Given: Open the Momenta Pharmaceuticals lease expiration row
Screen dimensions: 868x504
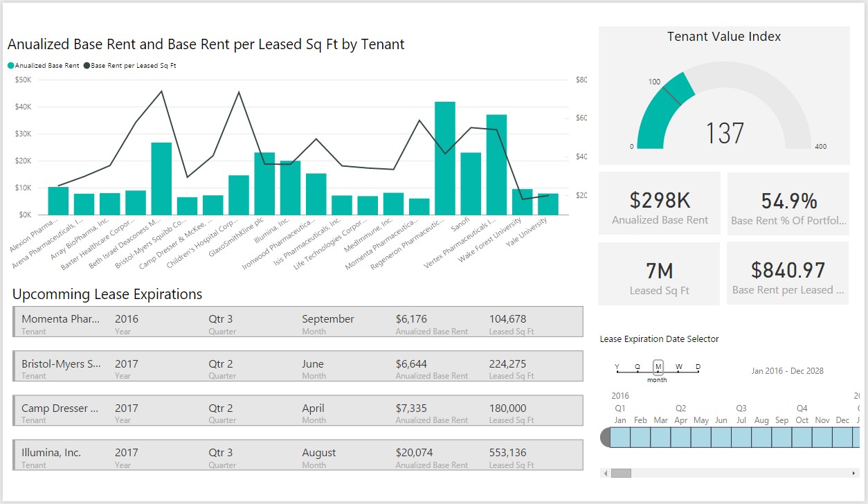Looking at the screenshot, I should [x=298, y=322].
